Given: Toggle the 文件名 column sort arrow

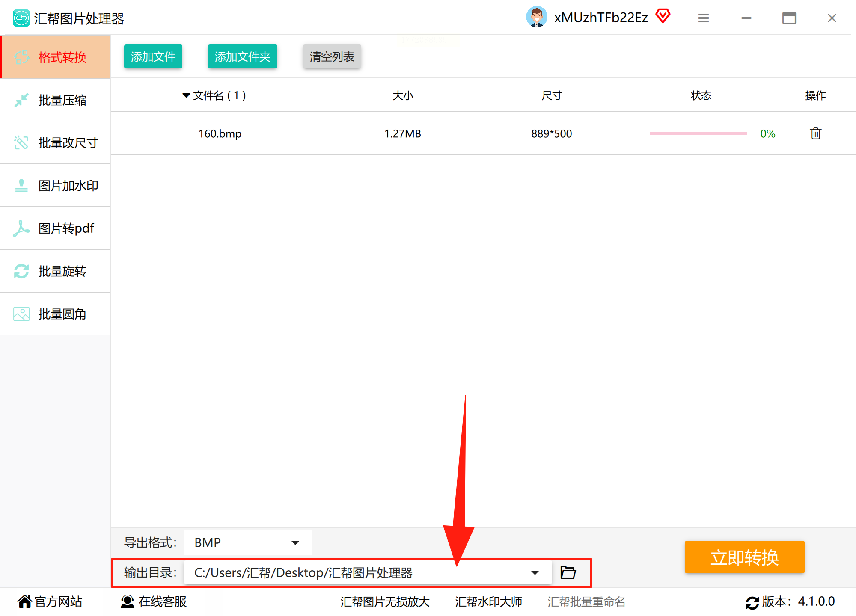Looking at the screenshot, I should (186, 95).
